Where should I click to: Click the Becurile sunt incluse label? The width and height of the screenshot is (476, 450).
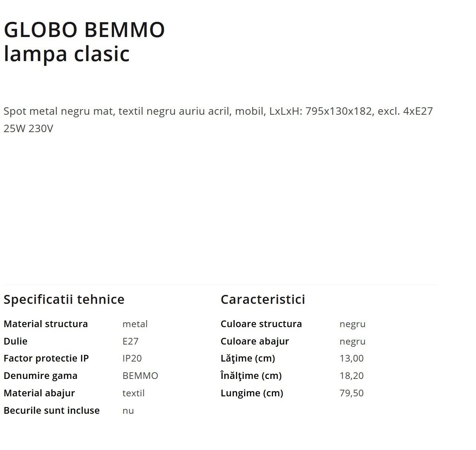coord(51,410)
